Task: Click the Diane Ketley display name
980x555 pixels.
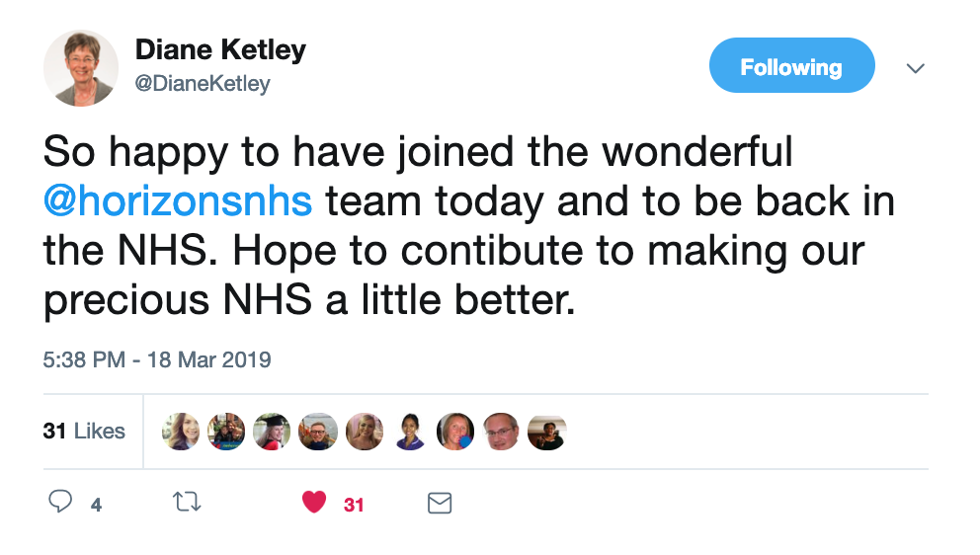Action: tap(220, 50)
